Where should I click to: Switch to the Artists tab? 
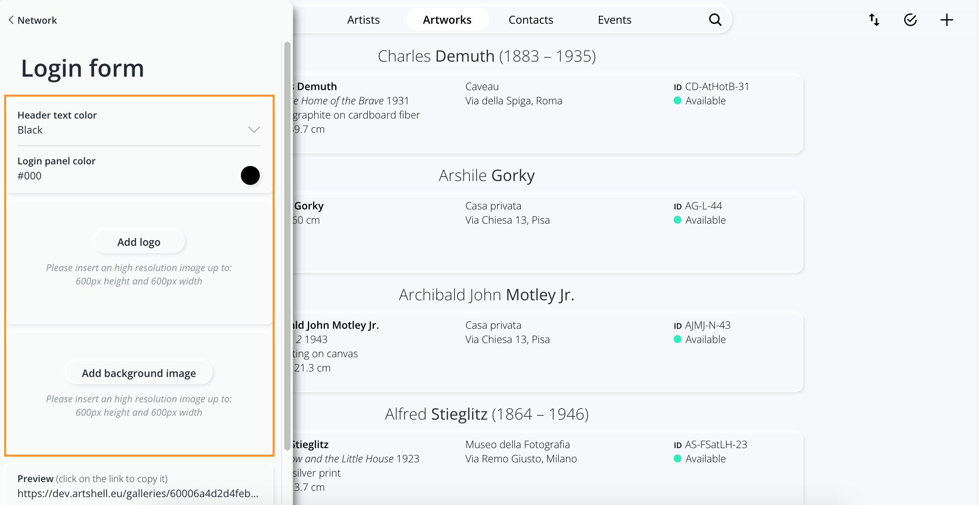click(x=363, y=20)
